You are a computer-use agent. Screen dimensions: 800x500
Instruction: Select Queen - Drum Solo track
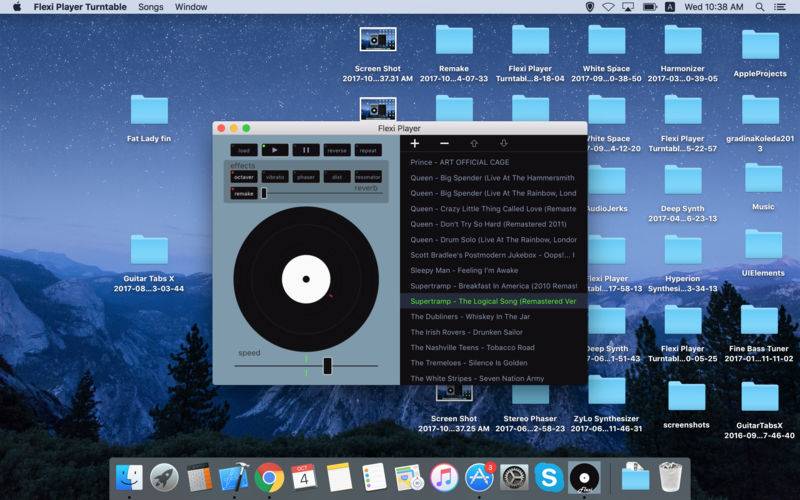coord(493,239)
